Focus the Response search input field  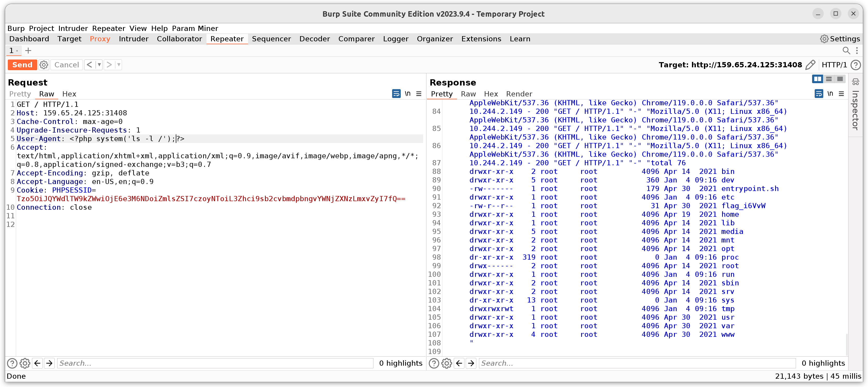(638, 363)
